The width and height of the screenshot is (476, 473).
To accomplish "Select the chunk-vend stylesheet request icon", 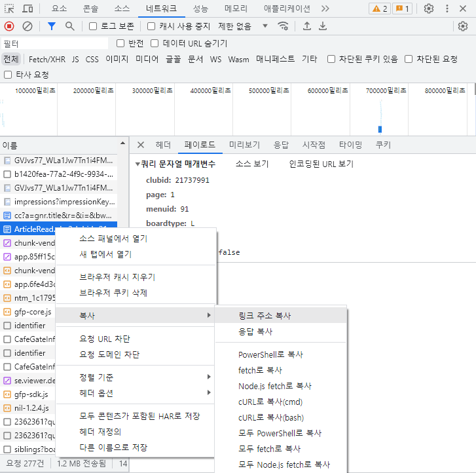I will click(x=7, y=243).
